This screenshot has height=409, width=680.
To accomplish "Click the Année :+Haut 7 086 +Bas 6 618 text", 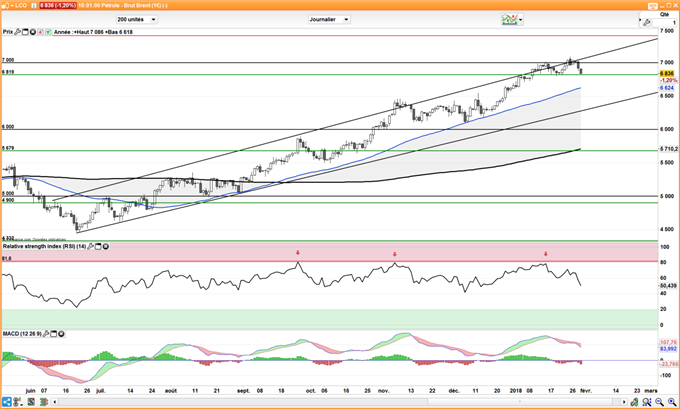I will coord(93,32).
